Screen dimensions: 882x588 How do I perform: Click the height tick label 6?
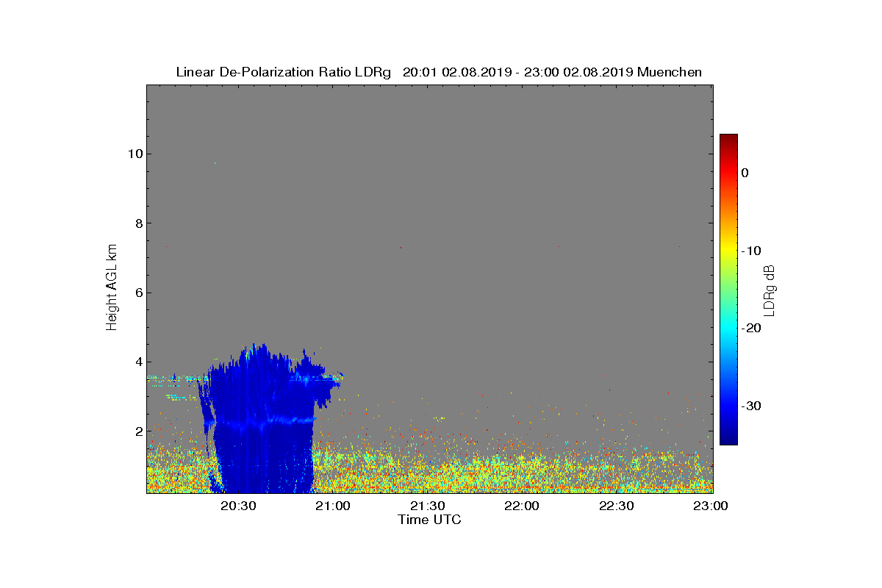[137, 293]
